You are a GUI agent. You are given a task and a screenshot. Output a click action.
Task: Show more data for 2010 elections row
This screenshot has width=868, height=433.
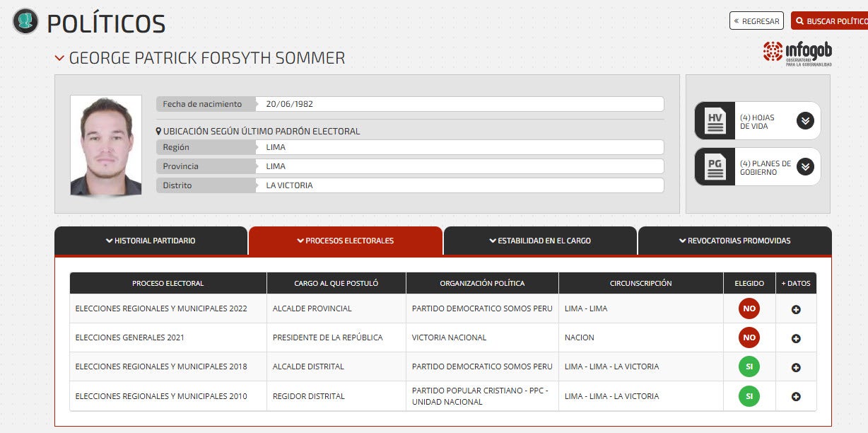796,396
